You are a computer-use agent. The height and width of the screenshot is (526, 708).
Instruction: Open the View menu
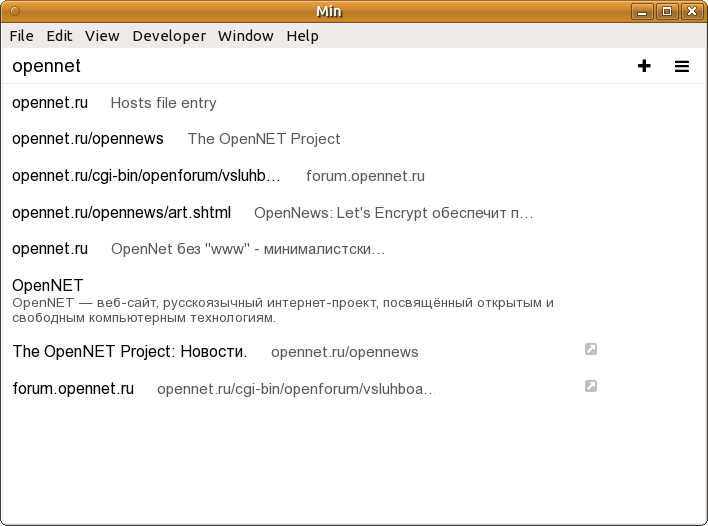(x=102, y=36)
